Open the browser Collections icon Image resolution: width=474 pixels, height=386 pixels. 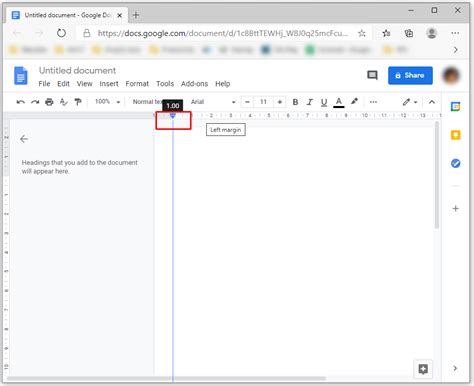coord(409,33)
